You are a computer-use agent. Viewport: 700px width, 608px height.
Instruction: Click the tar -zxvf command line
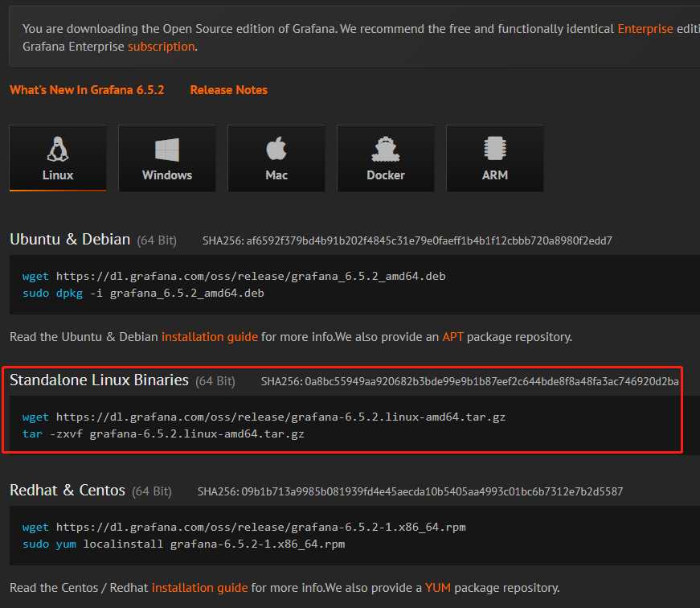coord(163,434)
